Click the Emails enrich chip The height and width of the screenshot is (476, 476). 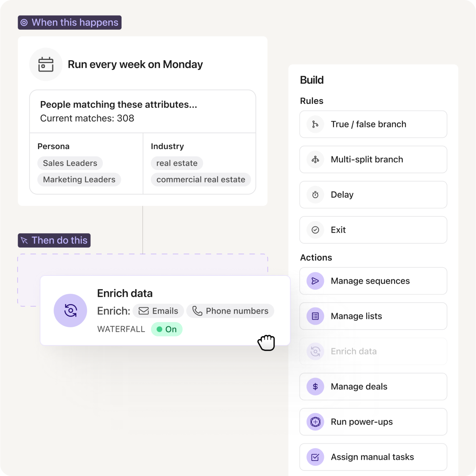tap(158, 311)
